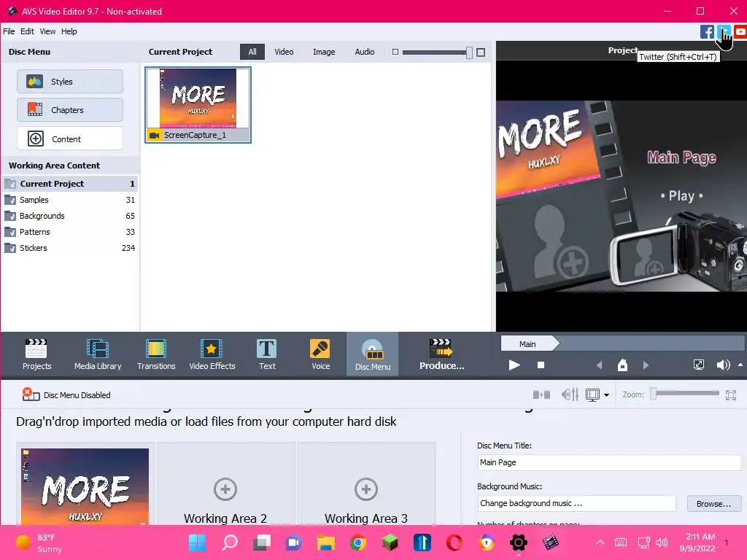Open the View menu
This screenshot has height=560, width=747.
(x=47, y=31)
